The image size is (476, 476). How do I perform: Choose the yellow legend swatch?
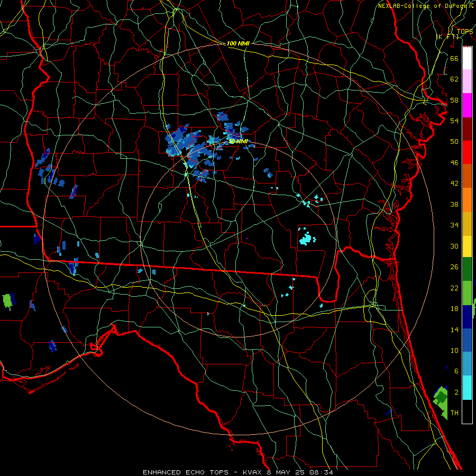click(x=467, y=246)
